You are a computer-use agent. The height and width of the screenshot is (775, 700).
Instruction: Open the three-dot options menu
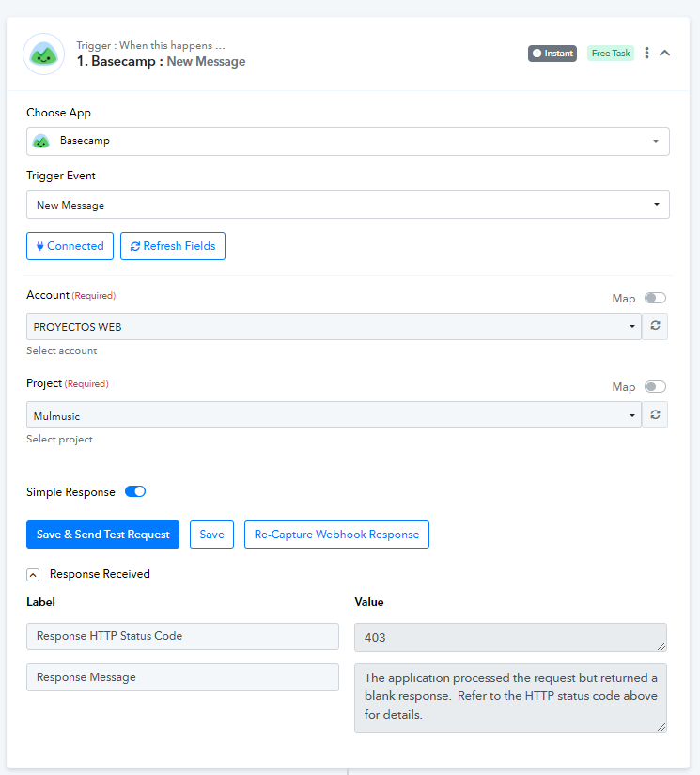pyautogui.click(x=646, y=53)
